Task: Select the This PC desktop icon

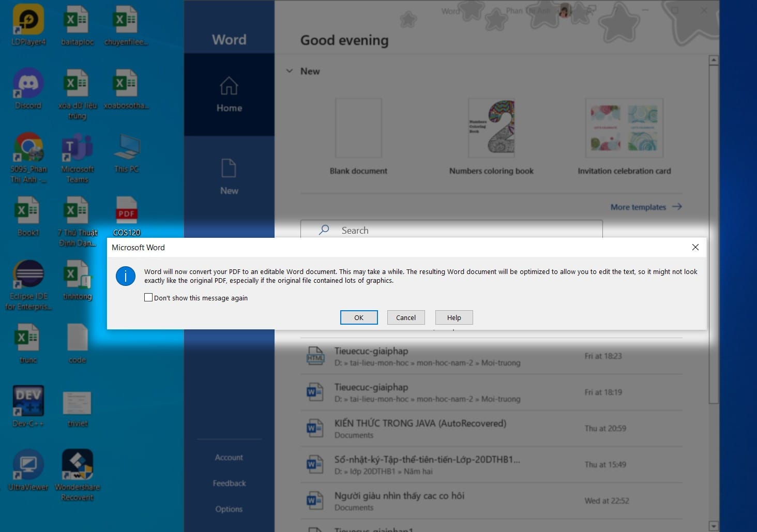Action: 126,153
